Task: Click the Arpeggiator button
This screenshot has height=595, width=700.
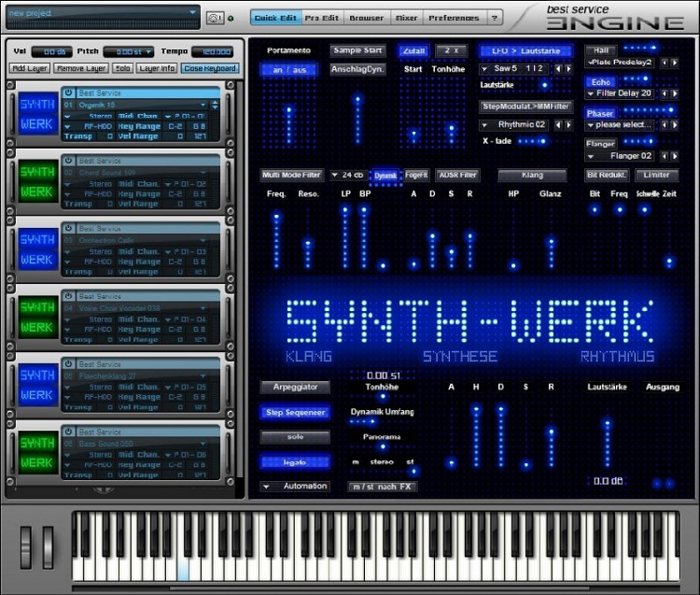Action: pos(295,387)
